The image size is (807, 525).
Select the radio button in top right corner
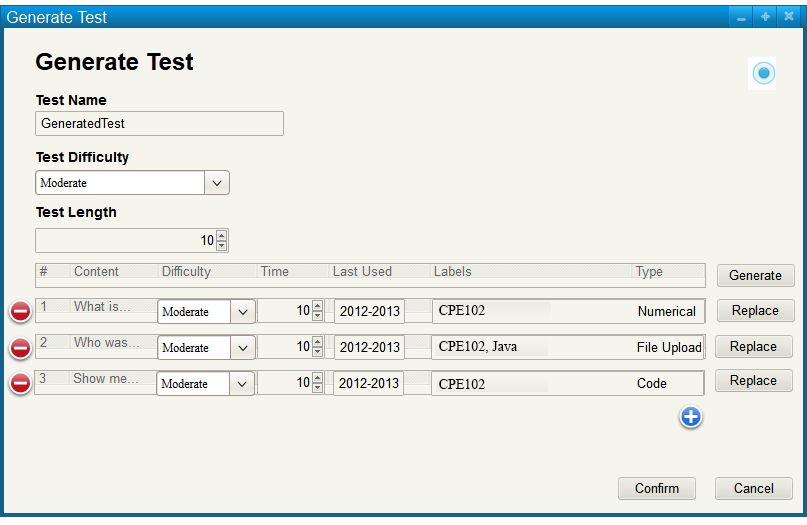(763, 73)
